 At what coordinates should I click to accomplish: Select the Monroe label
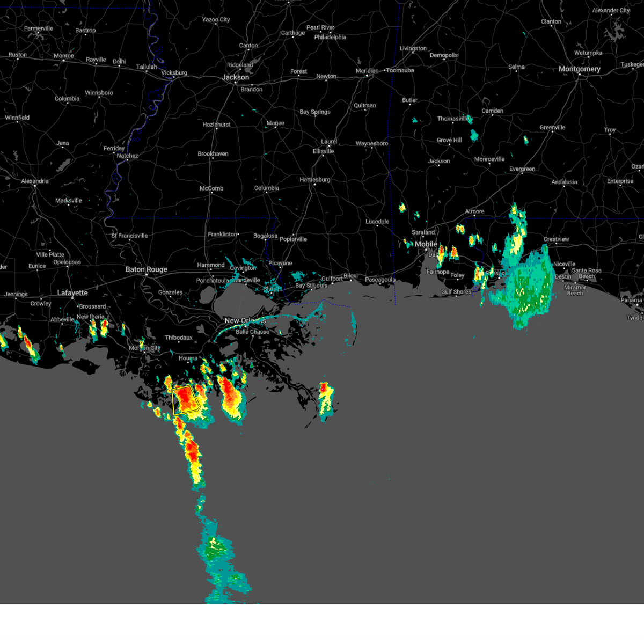(64, 56)
